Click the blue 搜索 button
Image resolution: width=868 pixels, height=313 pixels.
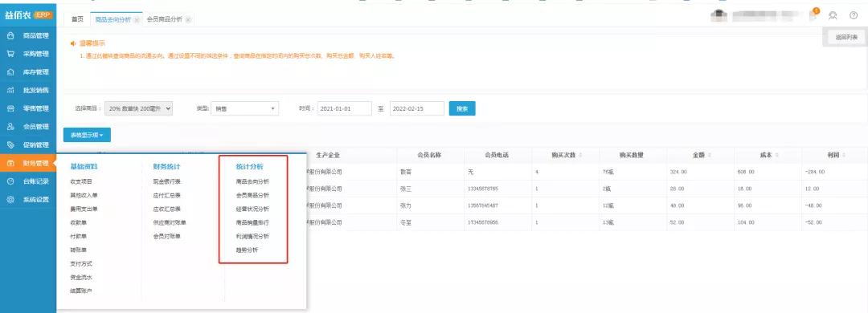(x=462, y=109)
